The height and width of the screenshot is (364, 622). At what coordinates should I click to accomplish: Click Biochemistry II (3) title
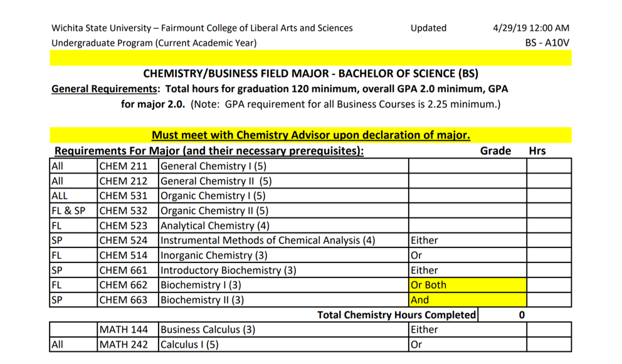(x=203, y=300)
